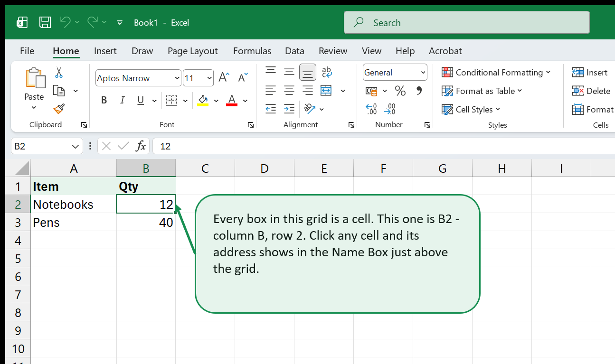Open Customize Quick Access Toolbar menu
Viewport: 615px width, 364px height.
120,22
